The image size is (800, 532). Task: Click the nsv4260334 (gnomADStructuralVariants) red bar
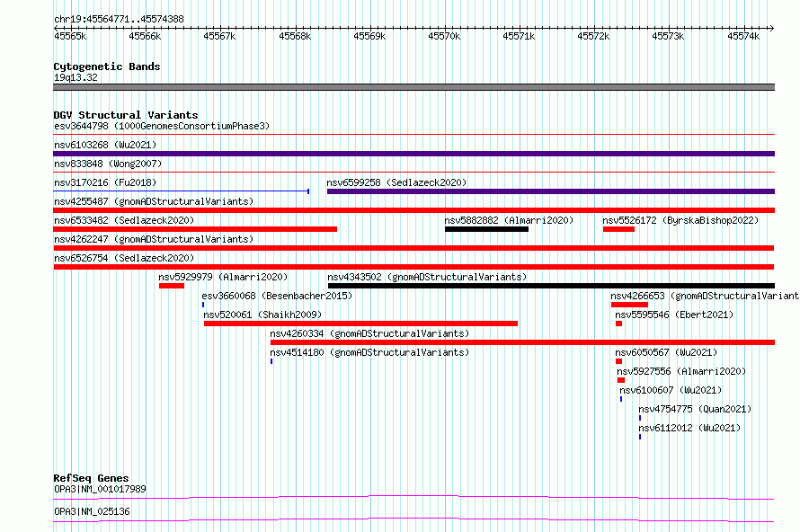point(522,342)
